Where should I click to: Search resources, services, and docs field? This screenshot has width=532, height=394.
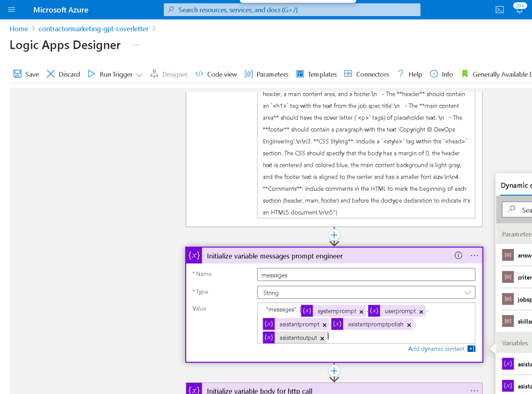coord(292,10)
